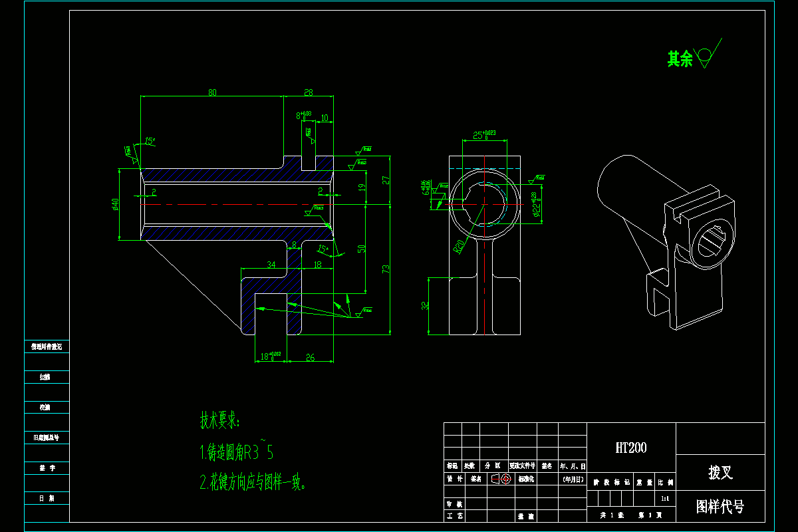Click the 签字 cell in the left margin

(47, 468)
